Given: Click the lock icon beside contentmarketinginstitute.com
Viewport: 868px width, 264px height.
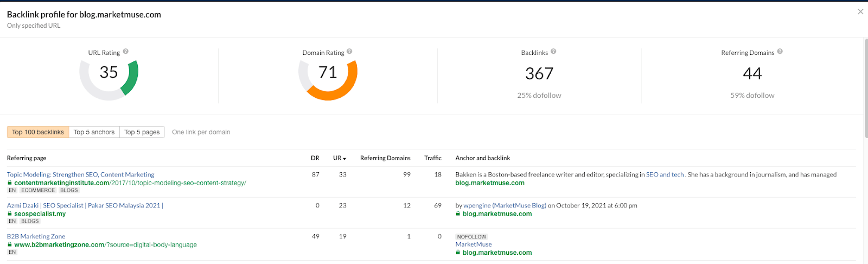Looking at the screenshot, I should pos(10,183).
